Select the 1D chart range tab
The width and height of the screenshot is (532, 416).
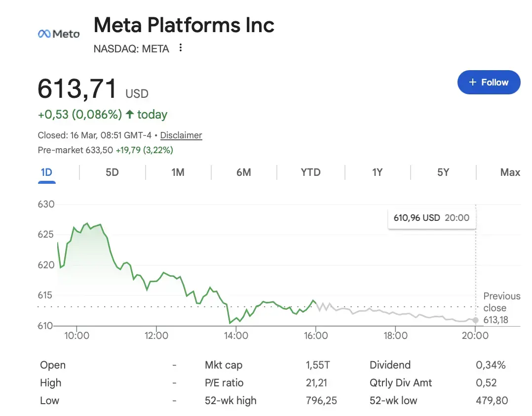pyautogui.click(x=46, y=172)
